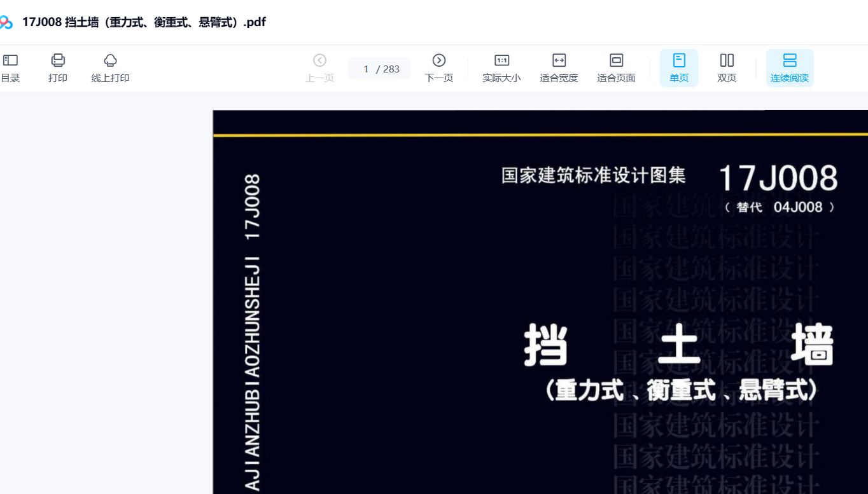
Task: Click the total page count 283
Action: point(391,69)
